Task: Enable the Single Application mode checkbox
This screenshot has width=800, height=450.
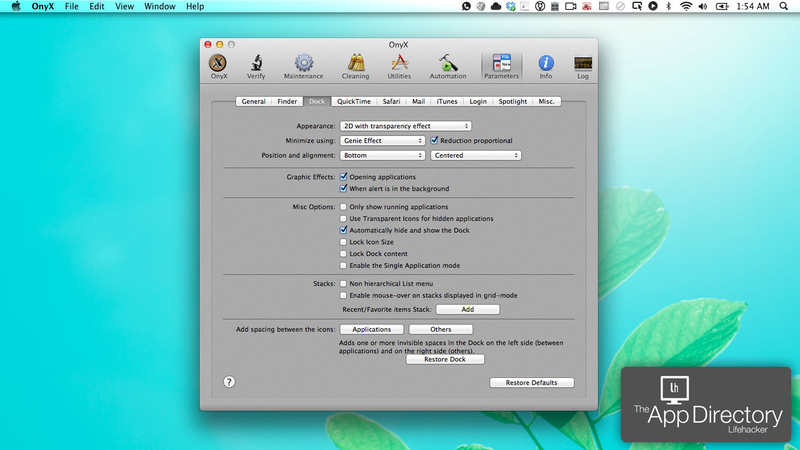Action: point(343,265)
